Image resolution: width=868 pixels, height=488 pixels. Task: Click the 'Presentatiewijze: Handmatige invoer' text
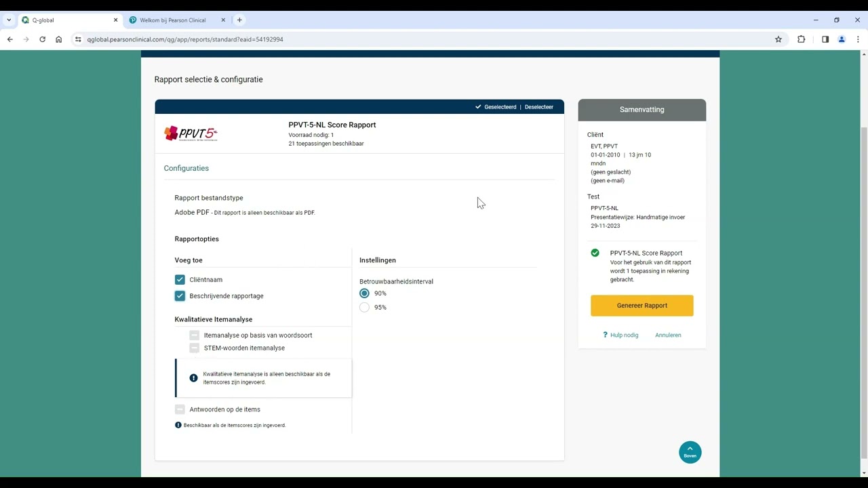(x=638, y=217)
